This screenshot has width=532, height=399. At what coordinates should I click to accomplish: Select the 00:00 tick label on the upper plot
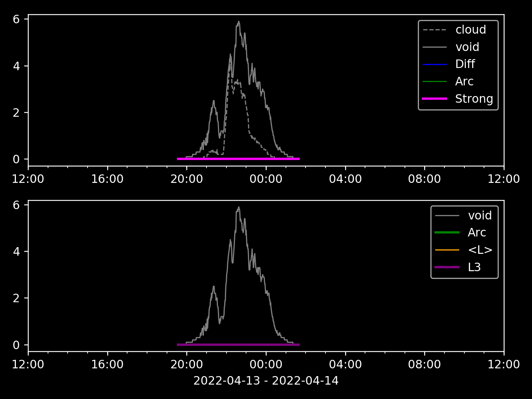[266, 179]
